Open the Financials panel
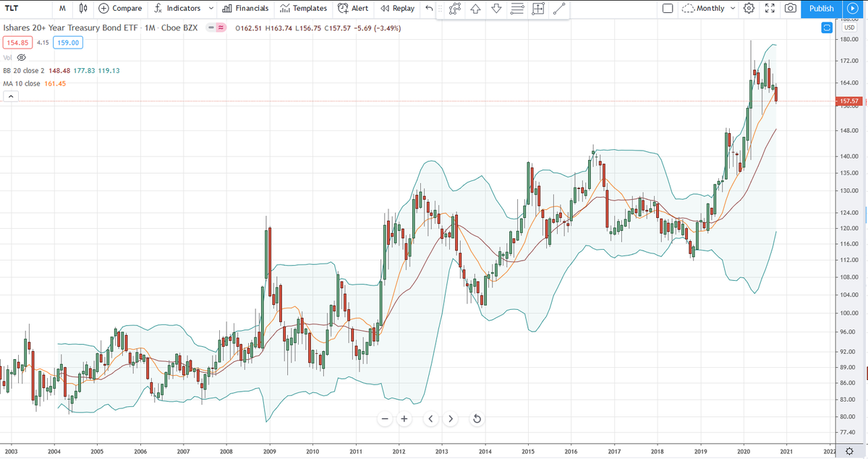The image size is (868, 459). [244, 9]
